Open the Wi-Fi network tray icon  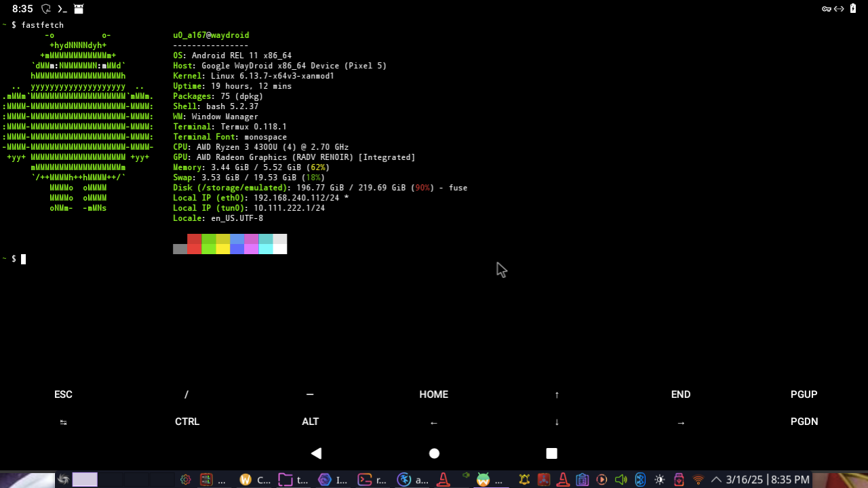[698, 480]
